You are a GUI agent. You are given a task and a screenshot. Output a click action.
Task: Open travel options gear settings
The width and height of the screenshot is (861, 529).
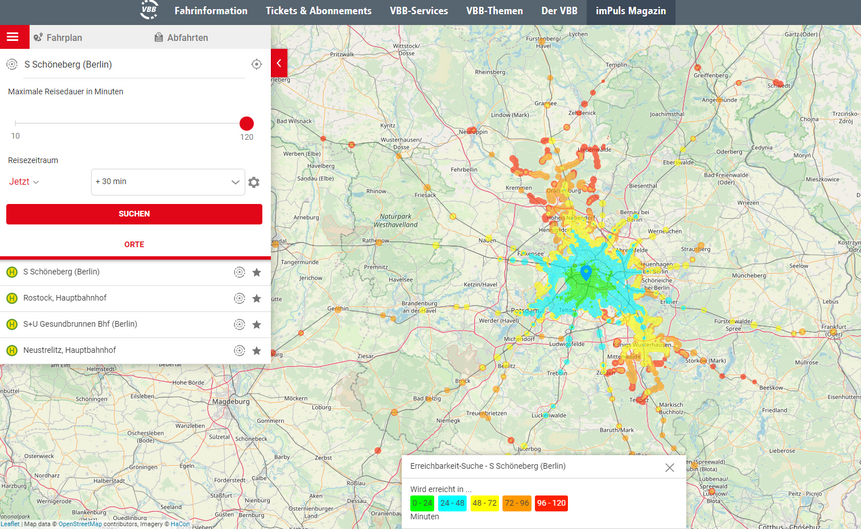(x=254, y=182)
